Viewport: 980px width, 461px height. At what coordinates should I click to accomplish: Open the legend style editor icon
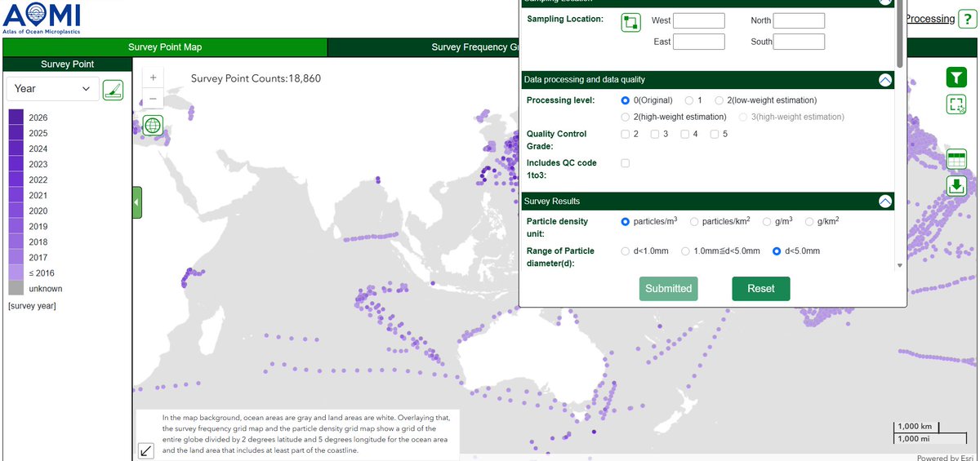click(x=114, y=90)
